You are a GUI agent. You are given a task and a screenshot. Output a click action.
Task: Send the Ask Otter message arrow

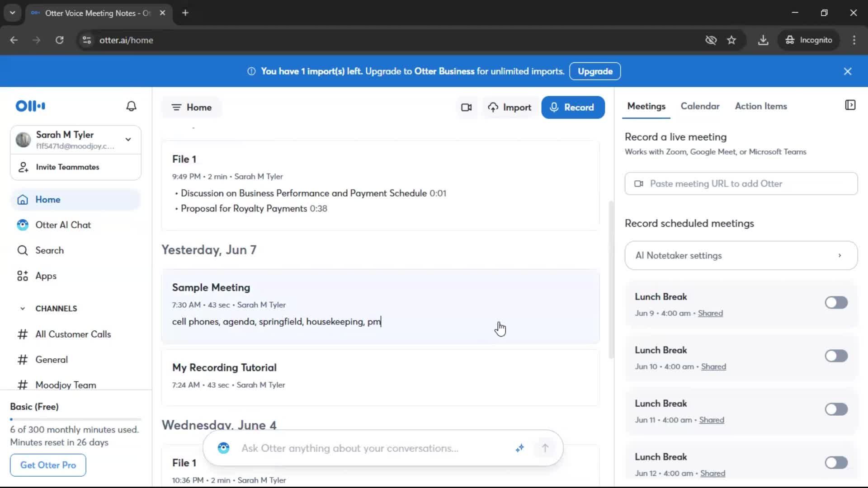click(545, 448)
